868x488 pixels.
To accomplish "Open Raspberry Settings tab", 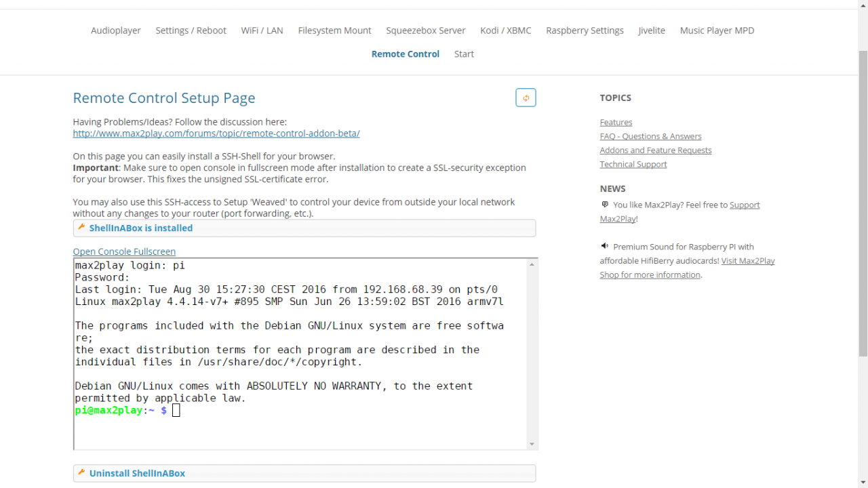I will point(585,30).
